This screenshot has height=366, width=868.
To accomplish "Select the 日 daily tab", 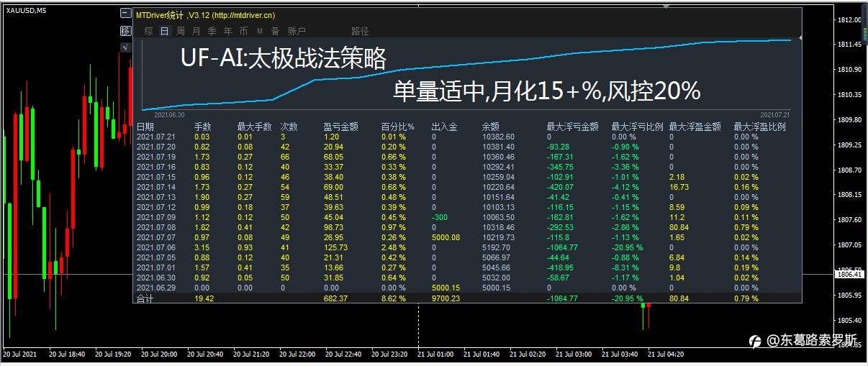I will pyautogui.click(x=165, y=31).
